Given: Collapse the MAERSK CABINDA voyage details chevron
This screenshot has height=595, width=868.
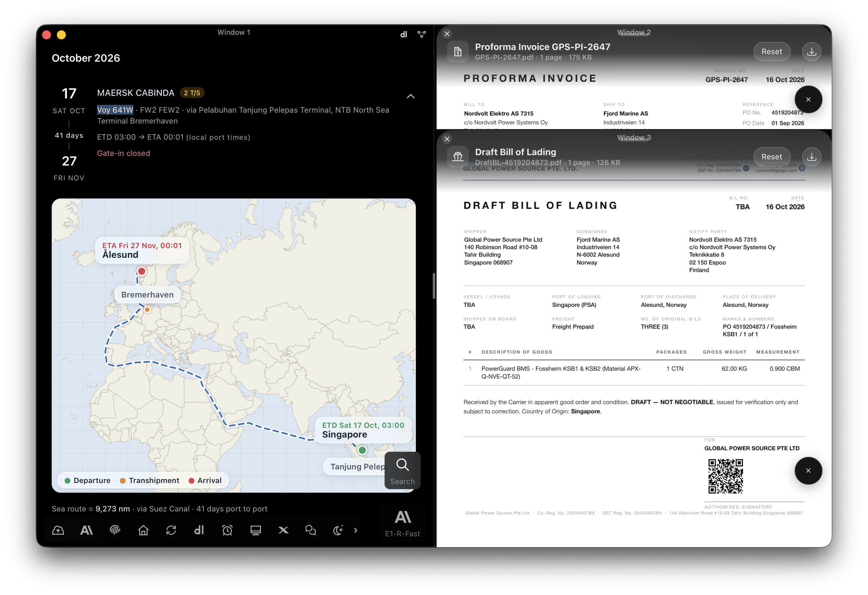Looking at the screenshot, I should [x=410, y=96].
